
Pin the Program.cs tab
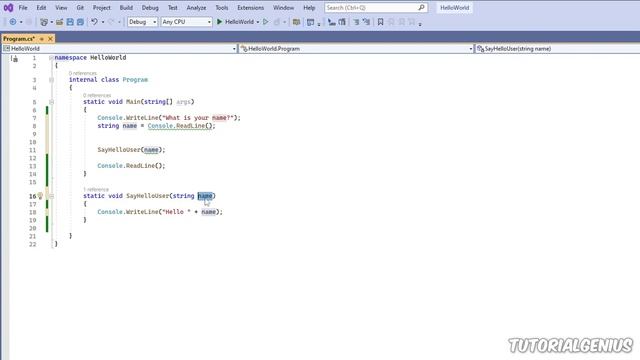coord(42,39)
